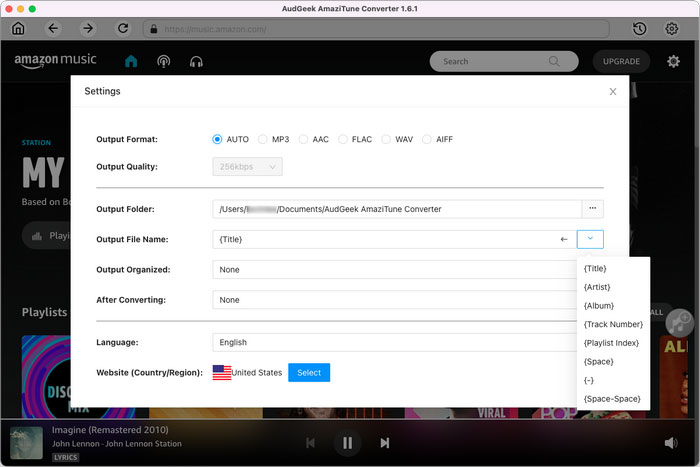Skip to next track
Image resolution: width=700 pixels, height=467 pixels.
384,443
